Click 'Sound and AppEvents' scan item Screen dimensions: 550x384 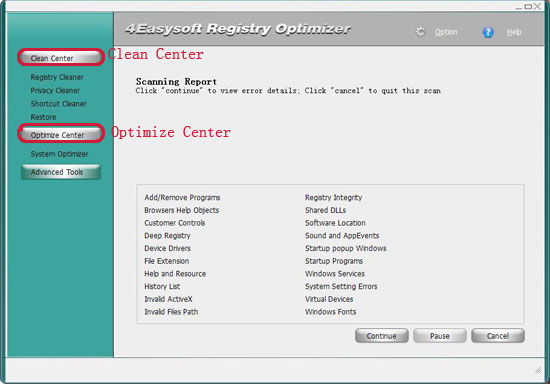342,236
